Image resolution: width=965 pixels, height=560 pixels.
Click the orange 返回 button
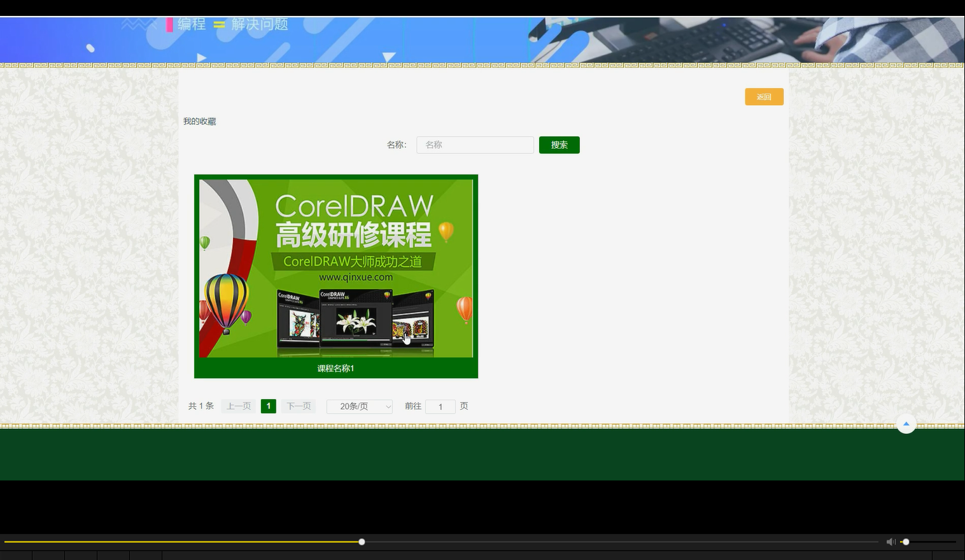[x=764, y=97]
